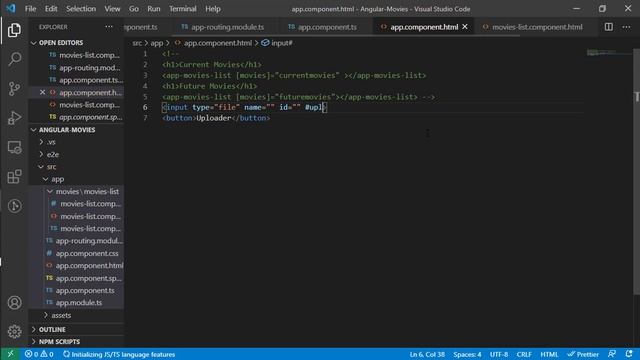Viewport: 640px width, 360px height.
Task: Click the notifications bell in status bar
Action: click(629, 354)
